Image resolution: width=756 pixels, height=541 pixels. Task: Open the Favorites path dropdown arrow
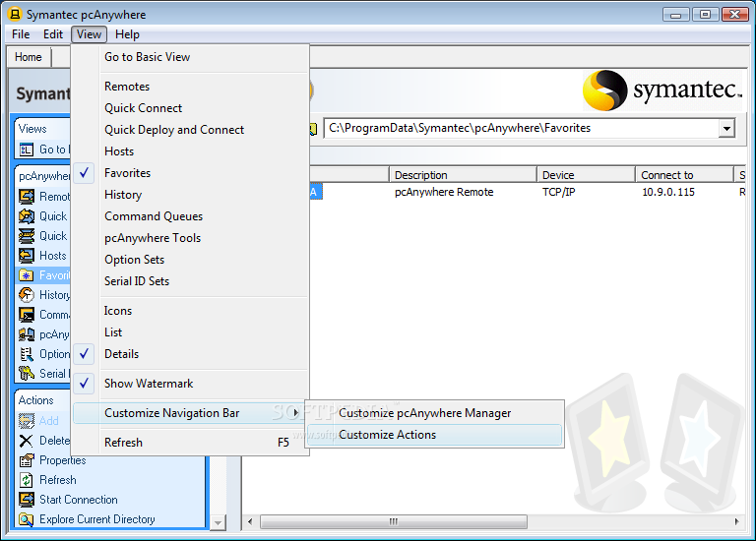(x=726, y=129)
